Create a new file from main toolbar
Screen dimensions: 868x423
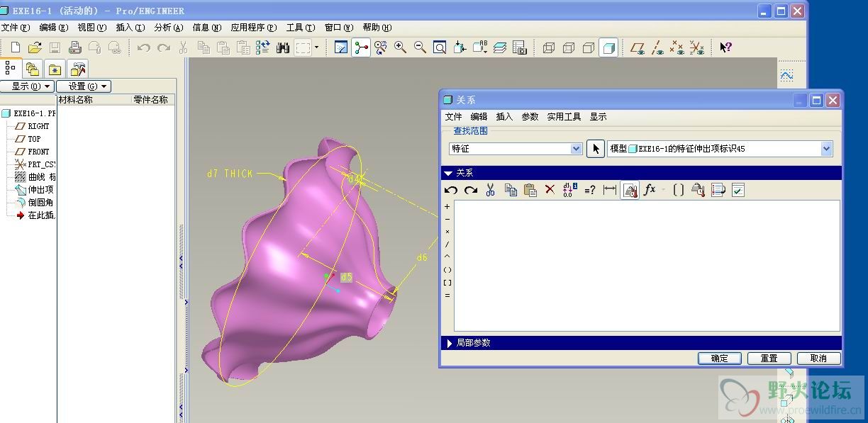point(16,47)
